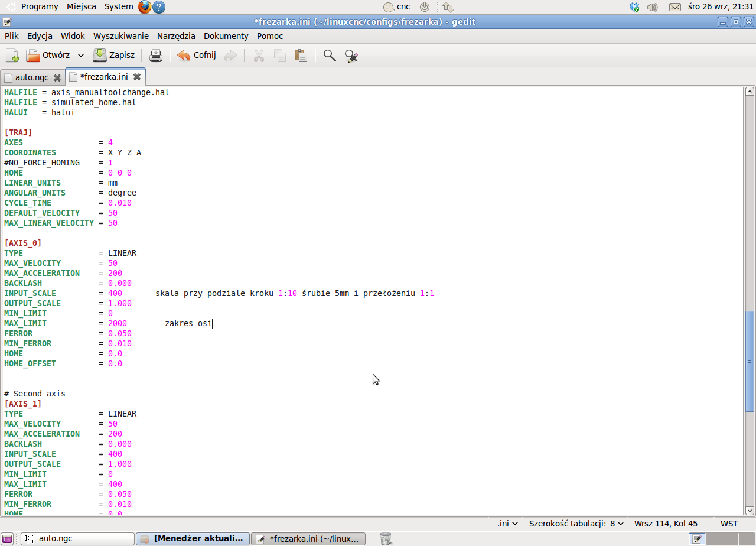Click the comment '# Second axis'
Screen dimensions: 756x546
(35, 394)
